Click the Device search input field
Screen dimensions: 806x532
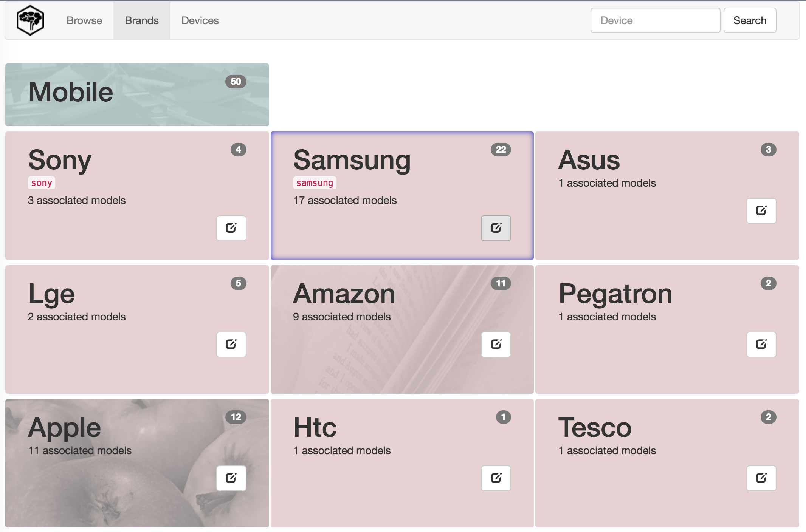point(654,20)
